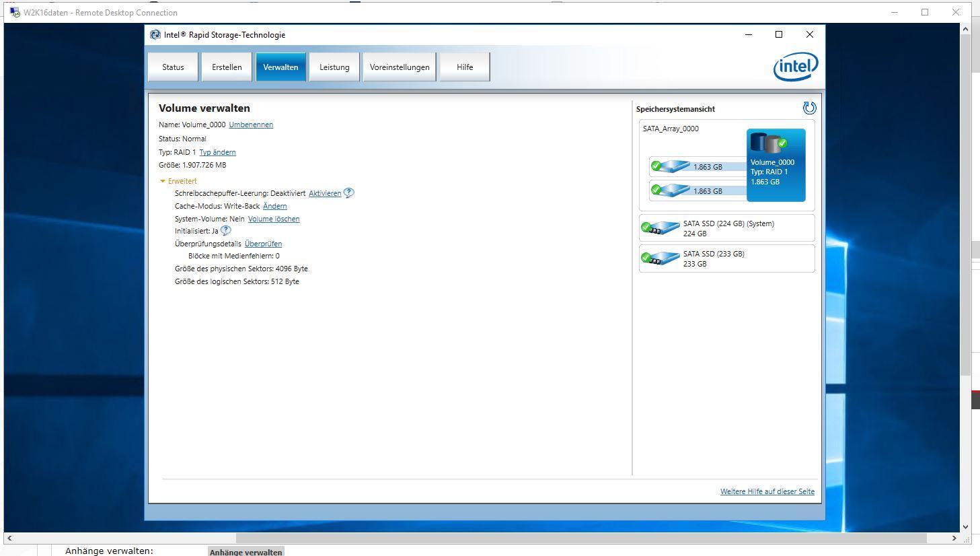Refresh the storage system view icon
This screenshot has height=556, width=980.
pos(809,108)
